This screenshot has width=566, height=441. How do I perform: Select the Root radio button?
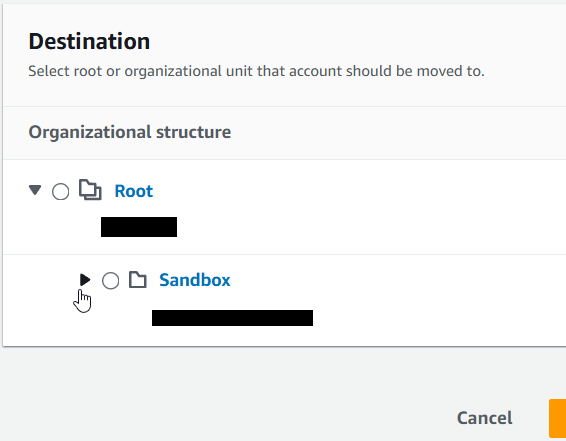click(61, 191)
